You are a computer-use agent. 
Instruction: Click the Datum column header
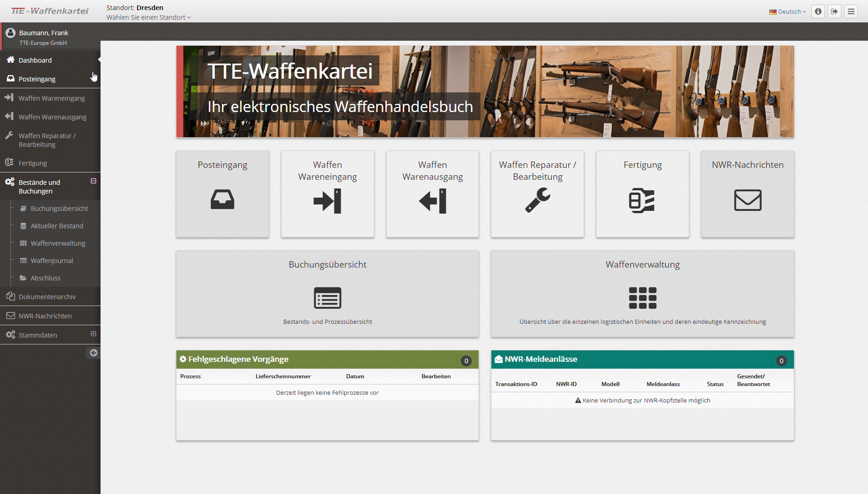[x=355, y=376]
